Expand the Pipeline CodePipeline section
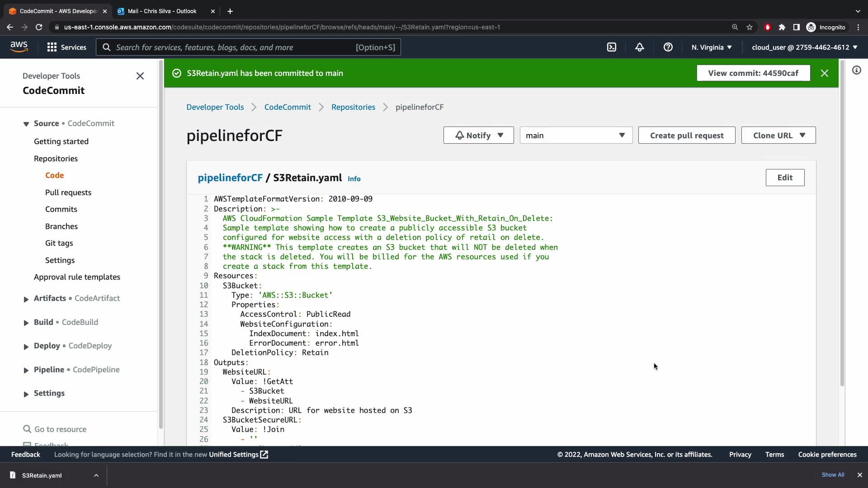This screenshot has height=488, width=868. (x=26, y=370)
